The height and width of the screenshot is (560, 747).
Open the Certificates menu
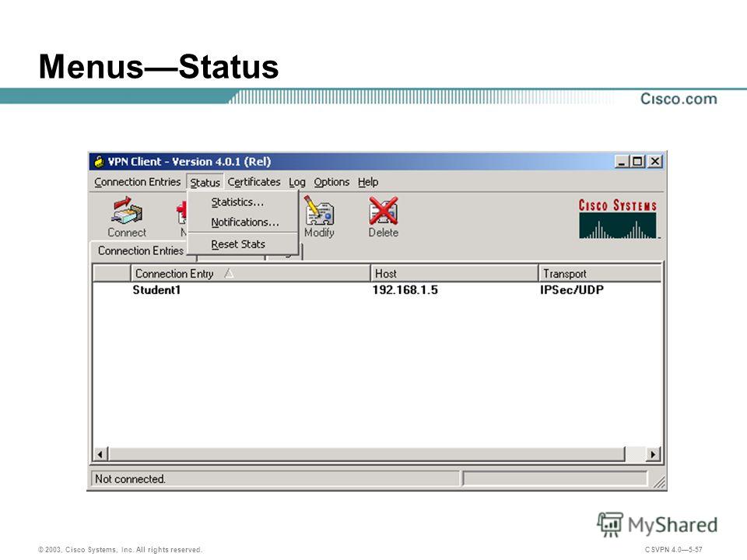254,182
